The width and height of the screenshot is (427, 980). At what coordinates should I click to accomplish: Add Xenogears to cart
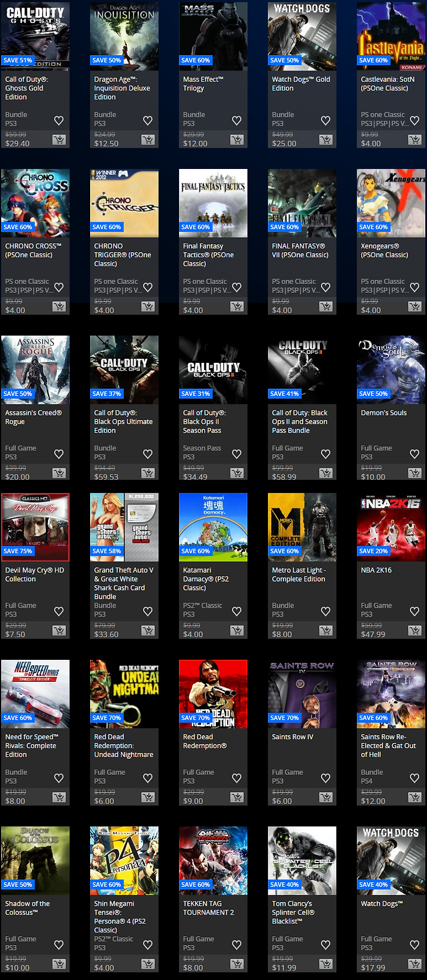[415, 307]
